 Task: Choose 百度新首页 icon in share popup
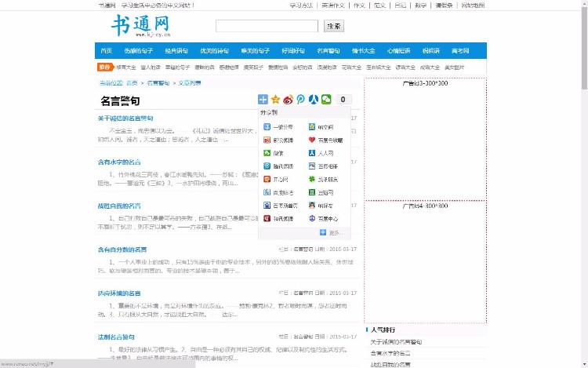tap(267, 206)
